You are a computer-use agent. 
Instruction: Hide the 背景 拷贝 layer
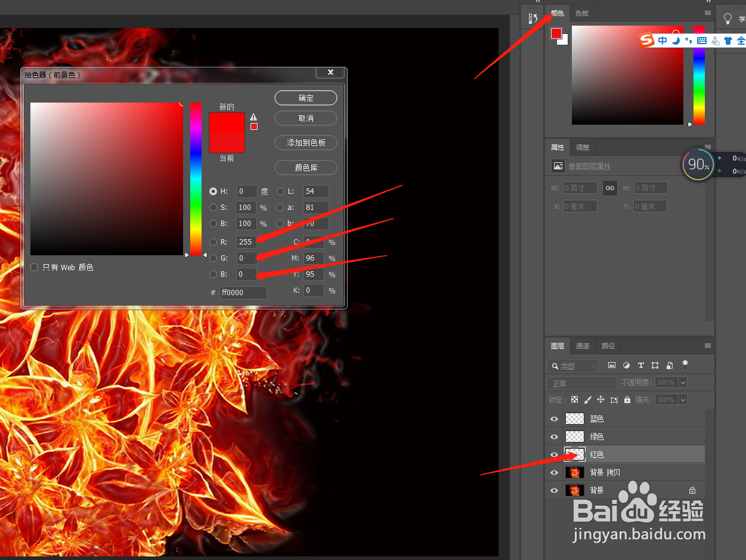[x=554, y=473]
